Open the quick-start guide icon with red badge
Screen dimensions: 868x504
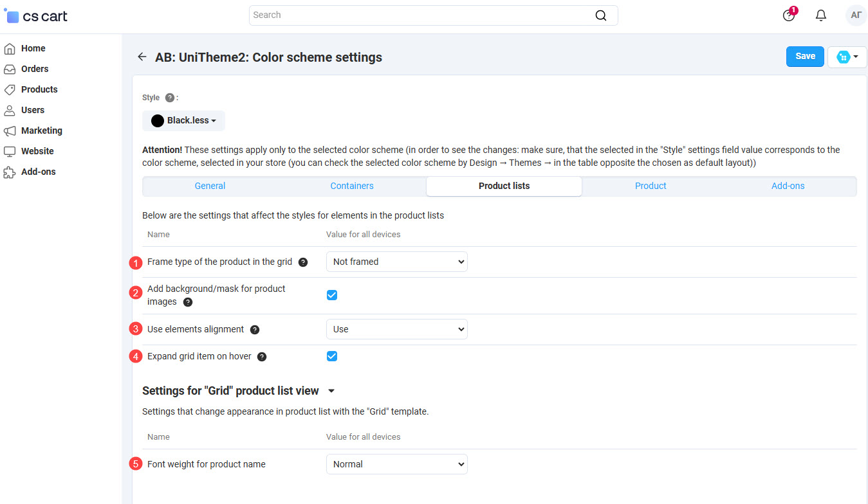[x=789, y=15]
